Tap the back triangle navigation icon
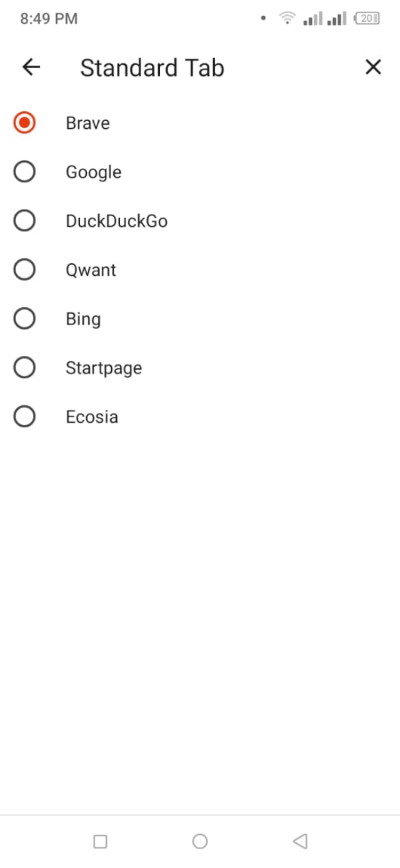 [x=300, y=841]
